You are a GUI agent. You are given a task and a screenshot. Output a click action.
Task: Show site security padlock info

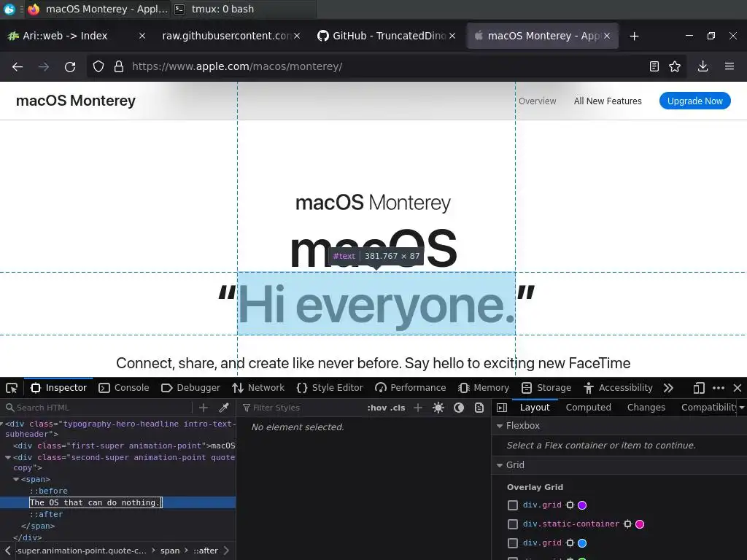point(119,66)
